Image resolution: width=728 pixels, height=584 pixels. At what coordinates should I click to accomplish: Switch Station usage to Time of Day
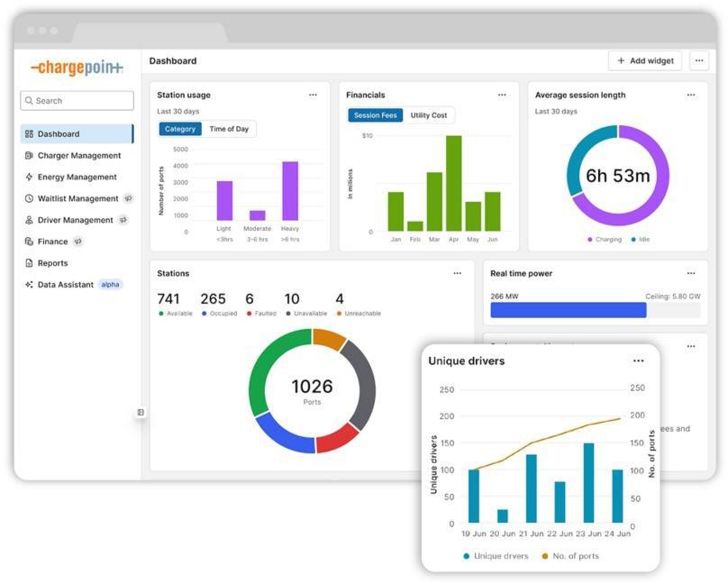(229, 129)
